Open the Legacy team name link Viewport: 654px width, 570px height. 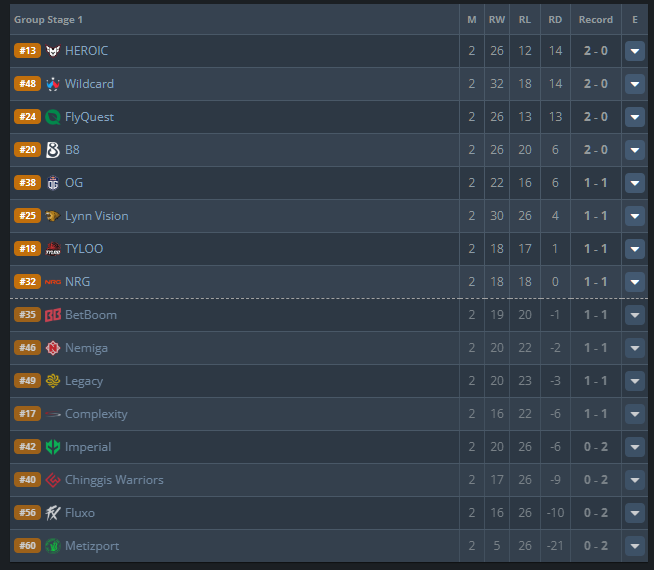(84, 381)
